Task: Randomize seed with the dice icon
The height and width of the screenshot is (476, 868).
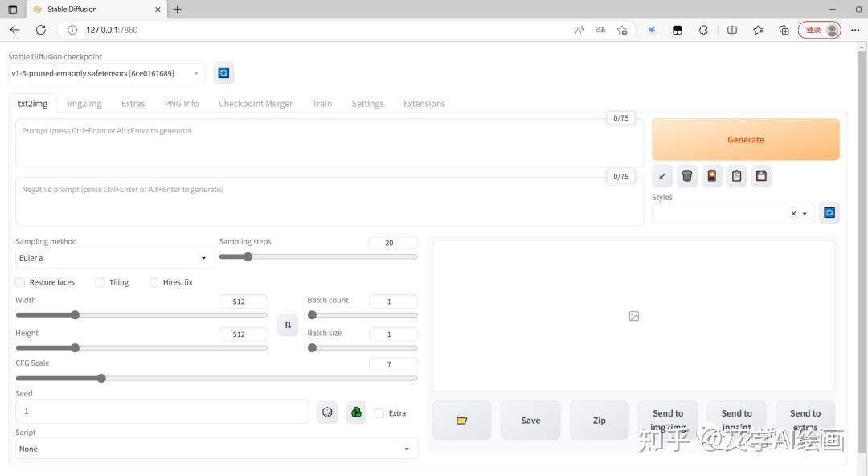Action: [x=327, y=412]
